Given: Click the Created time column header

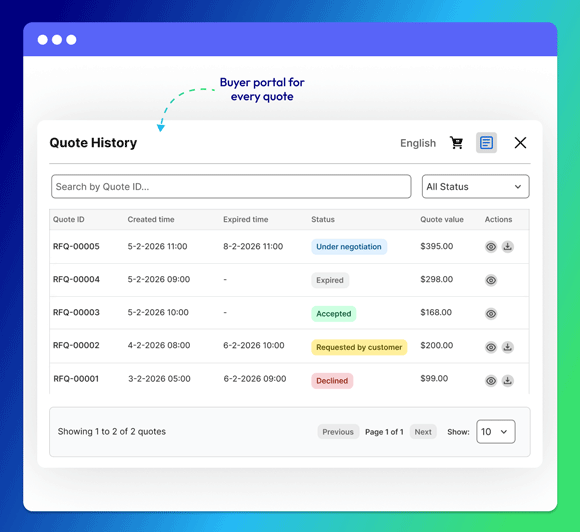Looking at the screenshot, I should 151,219.
